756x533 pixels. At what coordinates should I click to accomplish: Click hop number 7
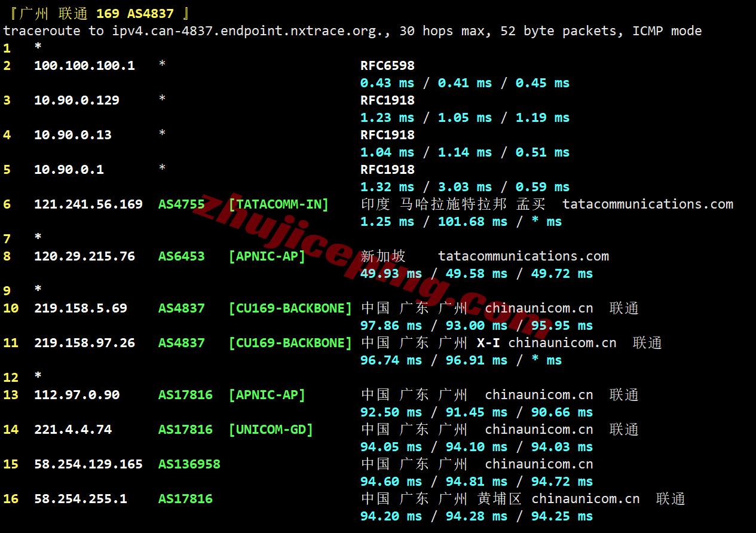coord(7,239)
